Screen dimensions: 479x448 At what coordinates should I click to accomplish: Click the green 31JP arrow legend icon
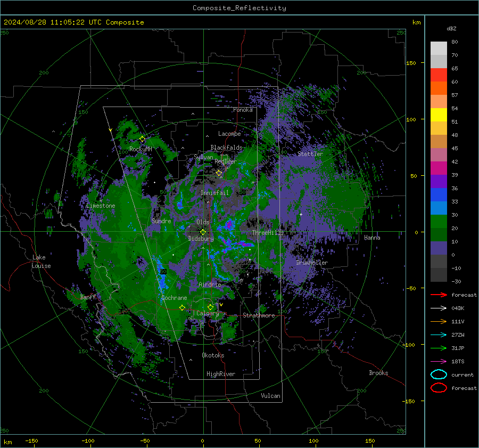coord(439,348)
